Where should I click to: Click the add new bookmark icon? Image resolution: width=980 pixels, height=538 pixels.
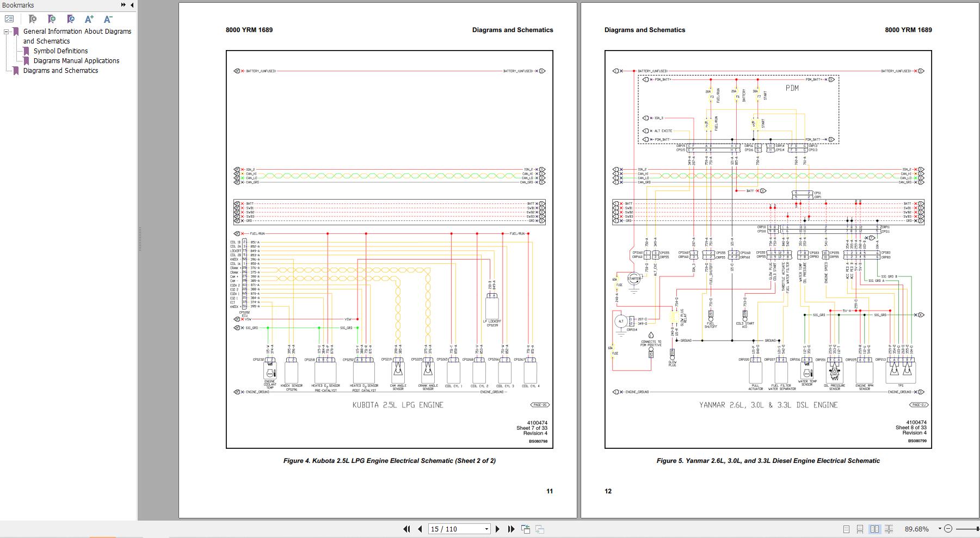point(52,19)
